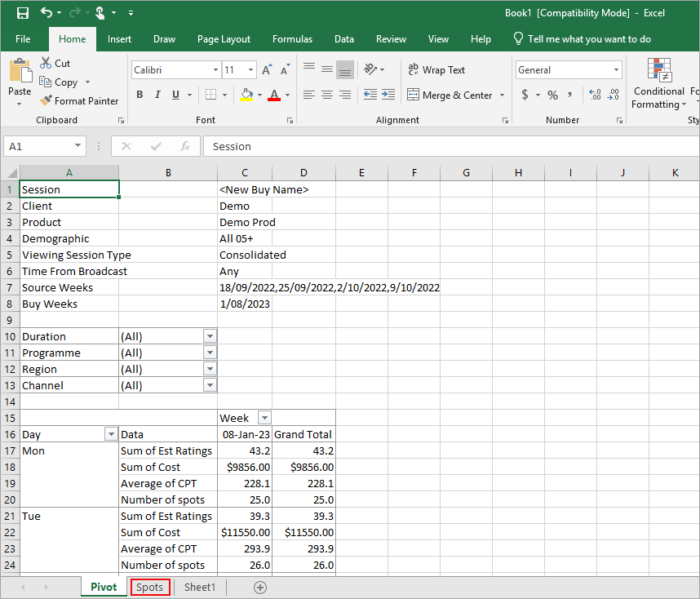
Task: Open the Merge & Center options arrow
Action: (503, 95)
